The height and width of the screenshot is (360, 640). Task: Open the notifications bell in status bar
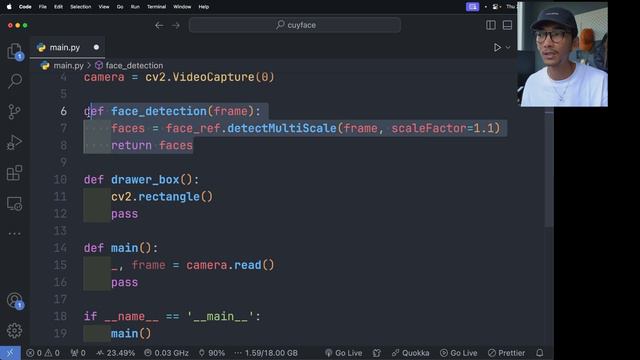click(x=540, y=353)
